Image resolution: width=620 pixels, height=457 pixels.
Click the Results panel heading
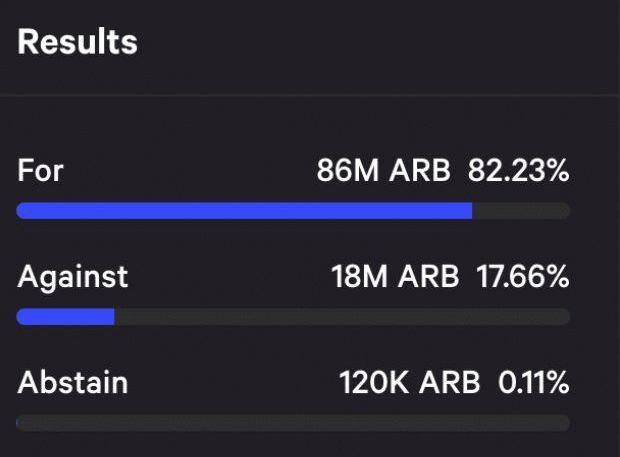coord(78,42)
